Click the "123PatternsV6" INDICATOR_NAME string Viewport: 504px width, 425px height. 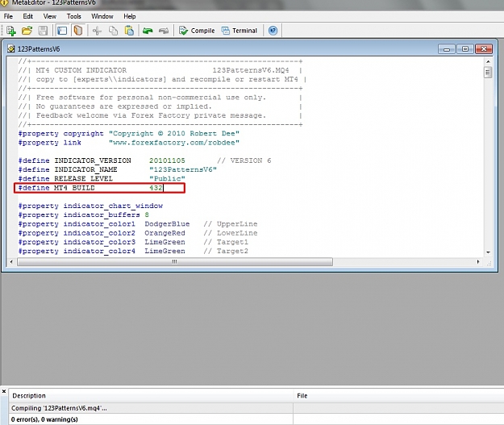pyautogui.click(x=183, y=169)
